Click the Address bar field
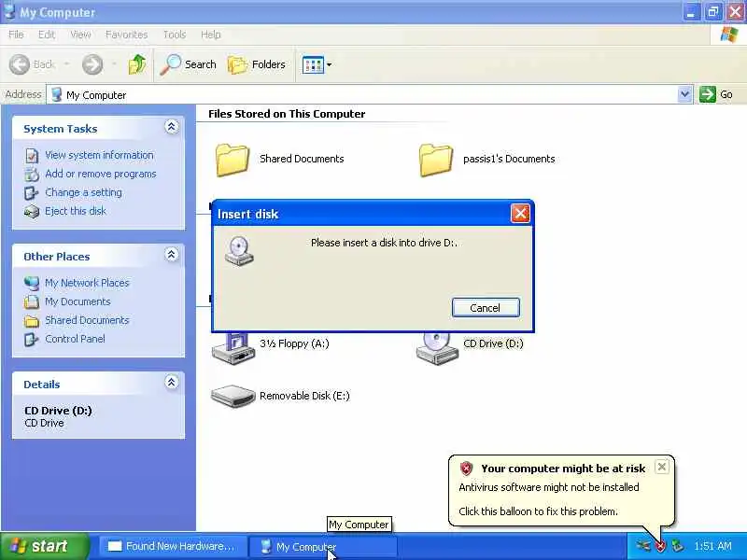747x560 pixels. point(369,94)
